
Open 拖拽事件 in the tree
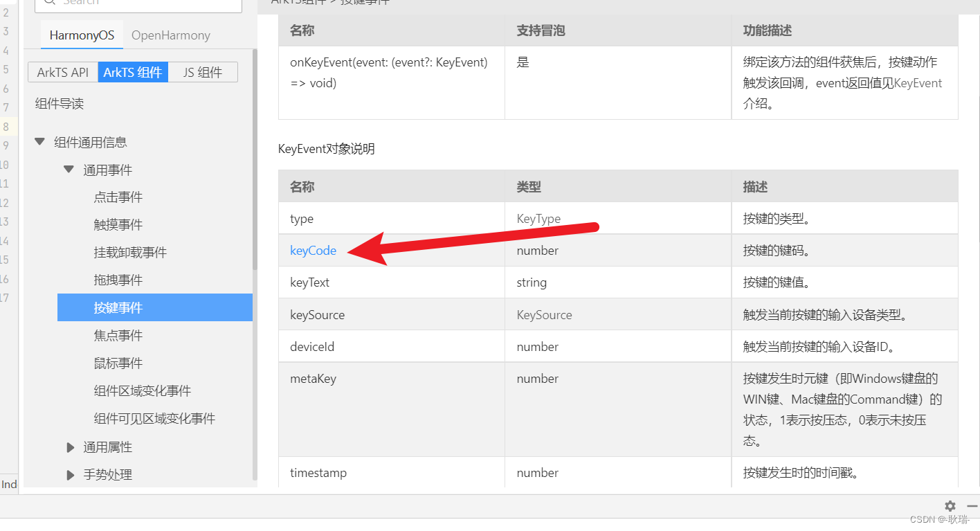coord(118,280)
